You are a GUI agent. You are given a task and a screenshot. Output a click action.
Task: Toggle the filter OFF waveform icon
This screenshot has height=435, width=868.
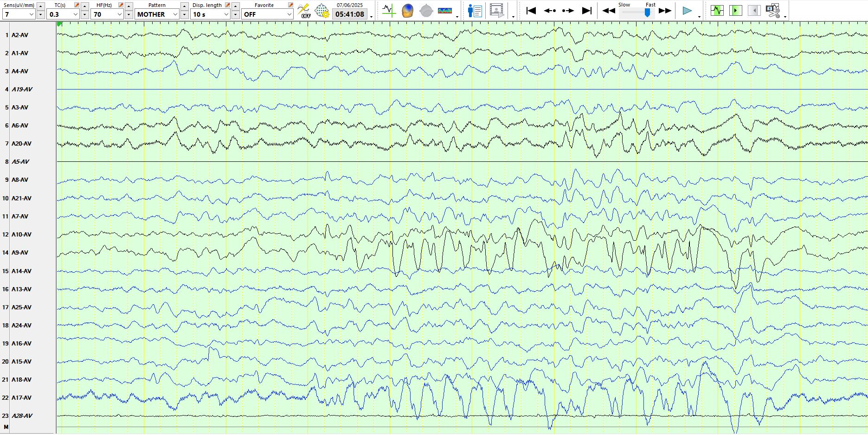[x=304, y=11]
